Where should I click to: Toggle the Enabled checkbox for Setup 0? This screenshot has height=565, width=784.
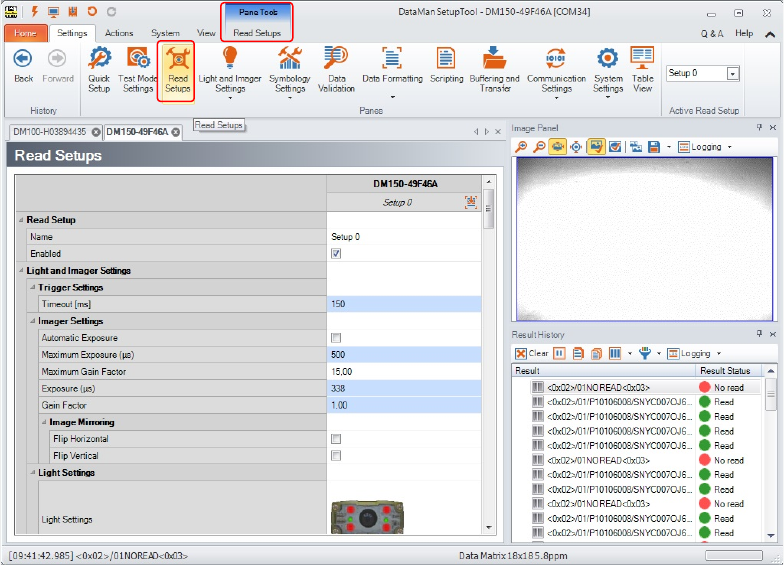(x=336, y=254)
